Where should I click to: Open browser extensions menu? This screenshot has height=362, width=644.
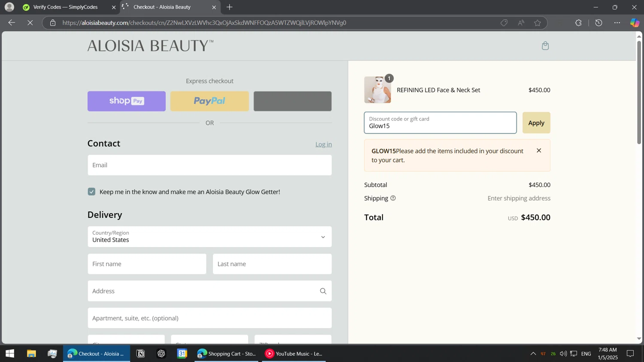578,23
